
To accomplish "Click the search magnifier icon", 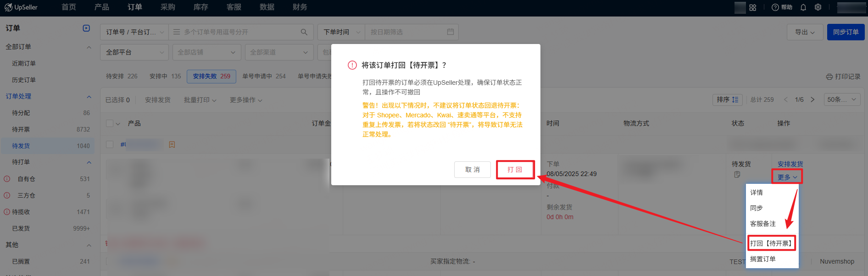I will (x=304, y=32).
